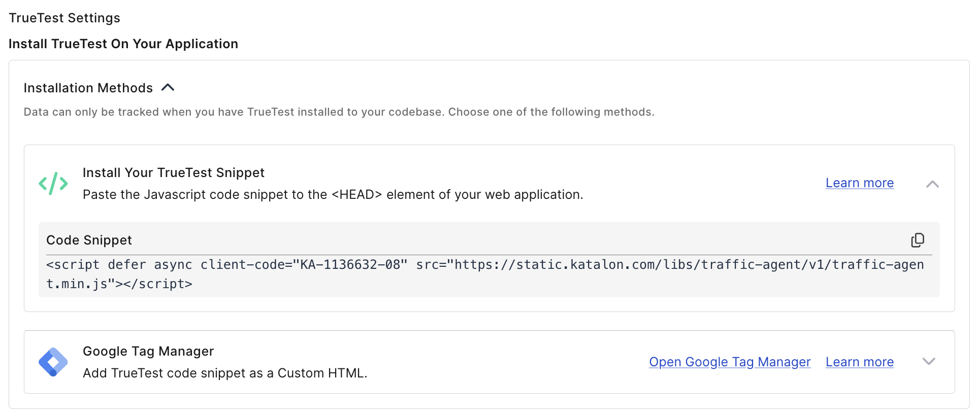Click Install TrueTest On Your Application heading
The height and width of the screenshot is (416, 980).
tap(123, 44)
